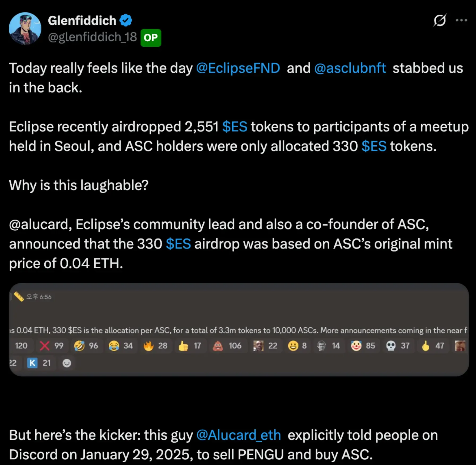Image resolution: width=476 pixels, height=465 pixels.
Task: Open the @glenfiddich_18 handle
Action: 92,37
